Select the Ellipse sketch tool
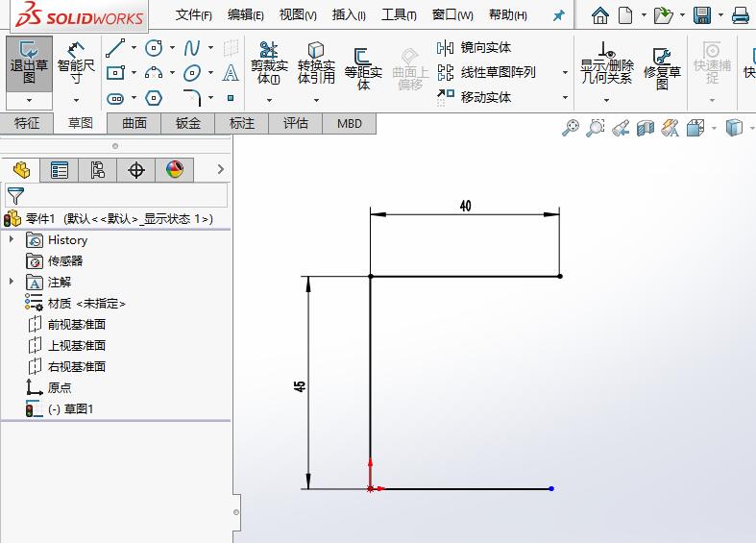This screenshot has width=756, height=543. coord(192,73)
